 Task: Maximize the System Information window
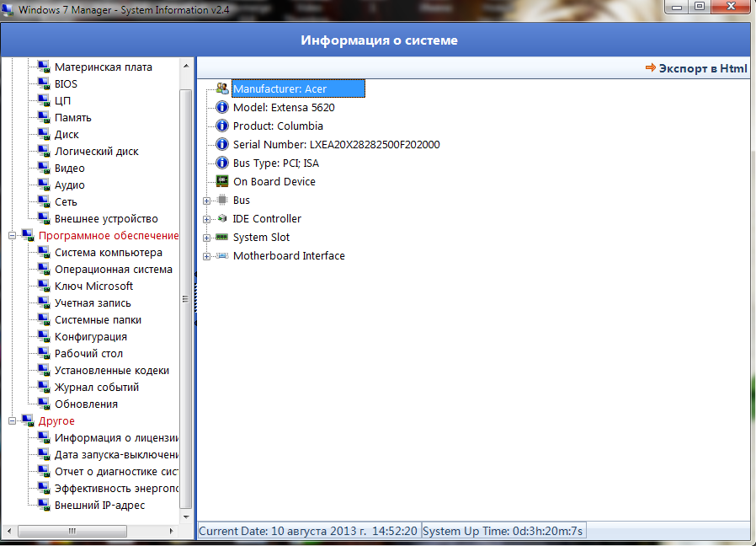(700, 6)
